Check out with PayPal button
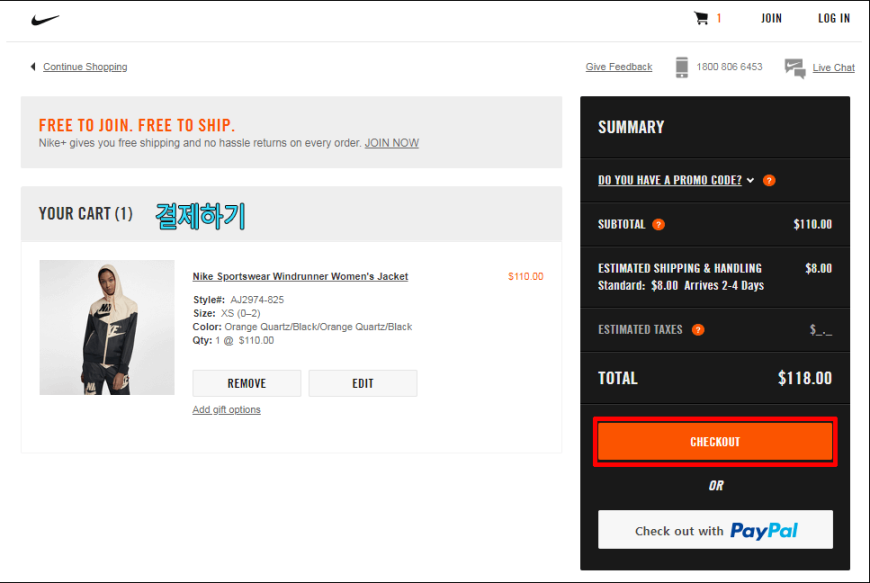This screenshot has height=583, width=870. click(715, 530)
